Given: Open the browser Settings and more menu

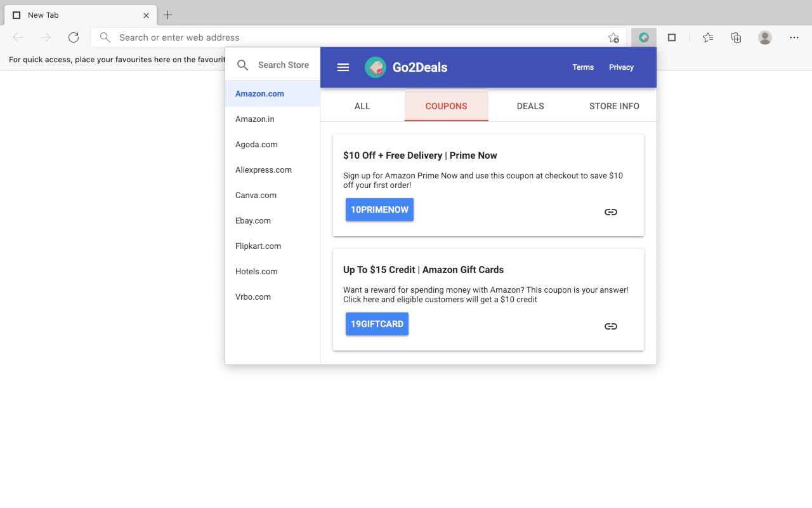Looking at the screenshot, I should (794, 37).
